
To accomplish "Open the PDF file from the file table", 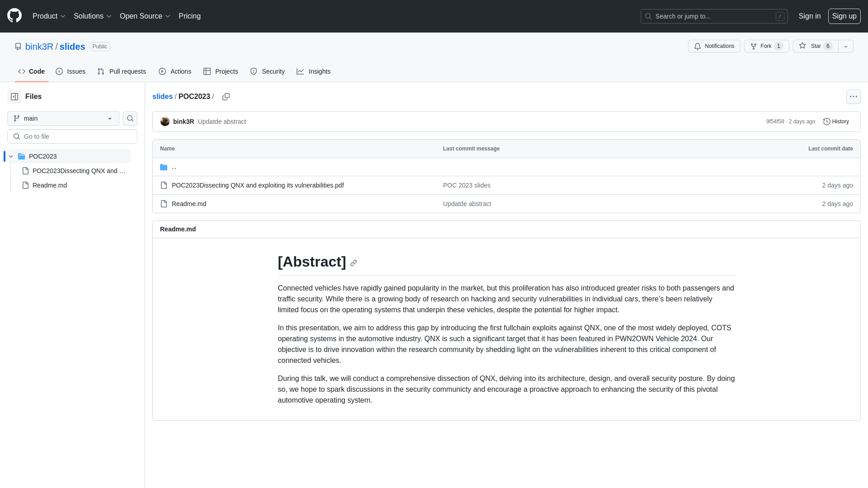I will 258,185.
